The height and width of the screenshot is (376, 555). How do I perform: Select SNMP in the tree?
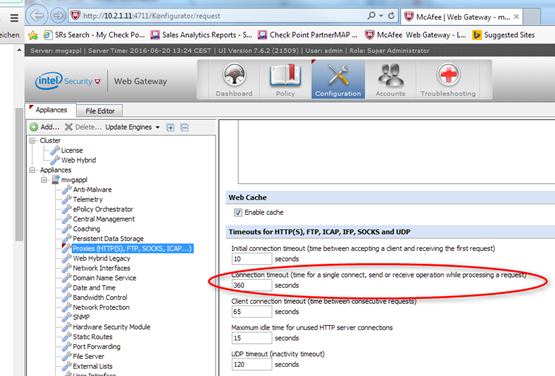[81, 317]
